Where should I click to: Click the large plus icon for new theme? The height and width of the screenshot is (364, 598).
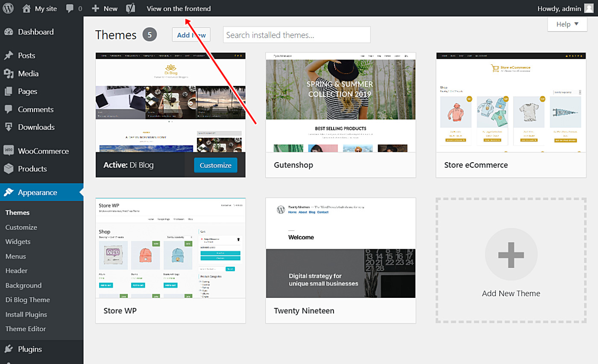coord(511,255)
